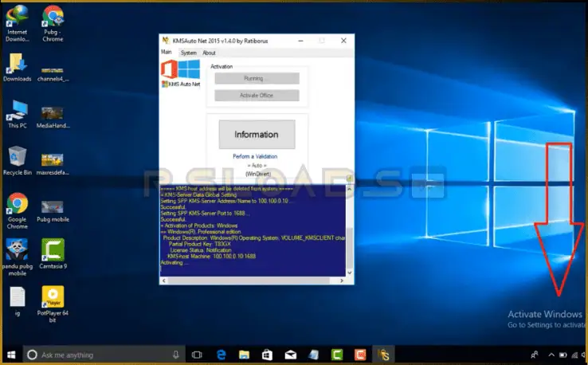Open the People icon in system tray
This screenshot has width=588, height=365.
click(535, 355)
